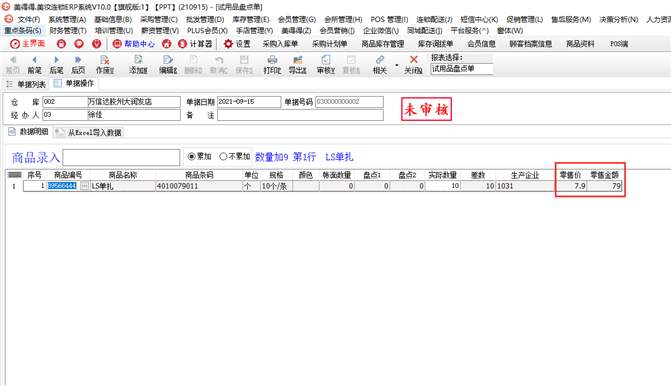Open the 库存管理(E) menu
671x386 pixels.
click(251, 20)
